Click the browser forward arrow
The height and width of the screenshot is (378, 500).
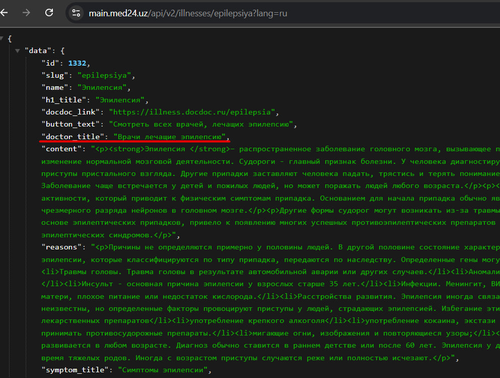coord(26,13)
